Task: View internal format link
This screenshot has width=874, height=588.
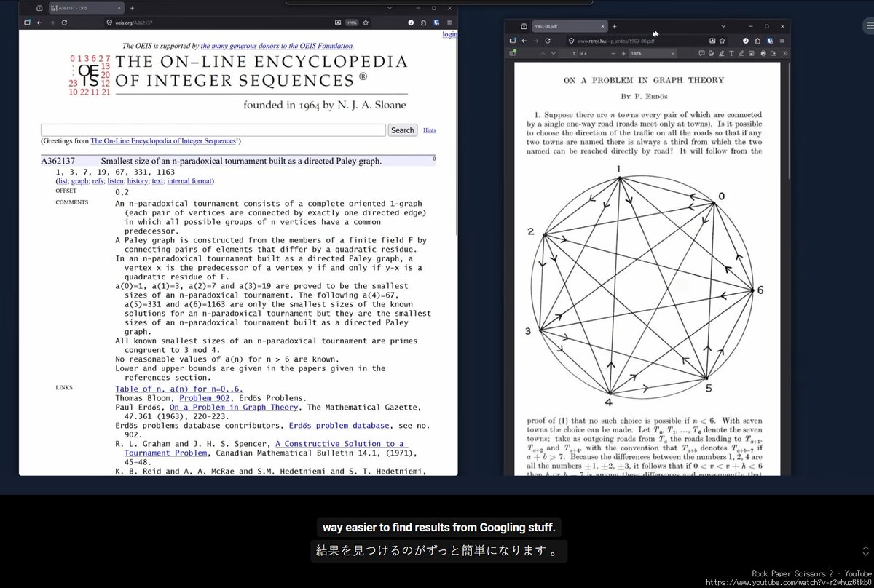Action: pyautogui.click(x=190, y=180)
